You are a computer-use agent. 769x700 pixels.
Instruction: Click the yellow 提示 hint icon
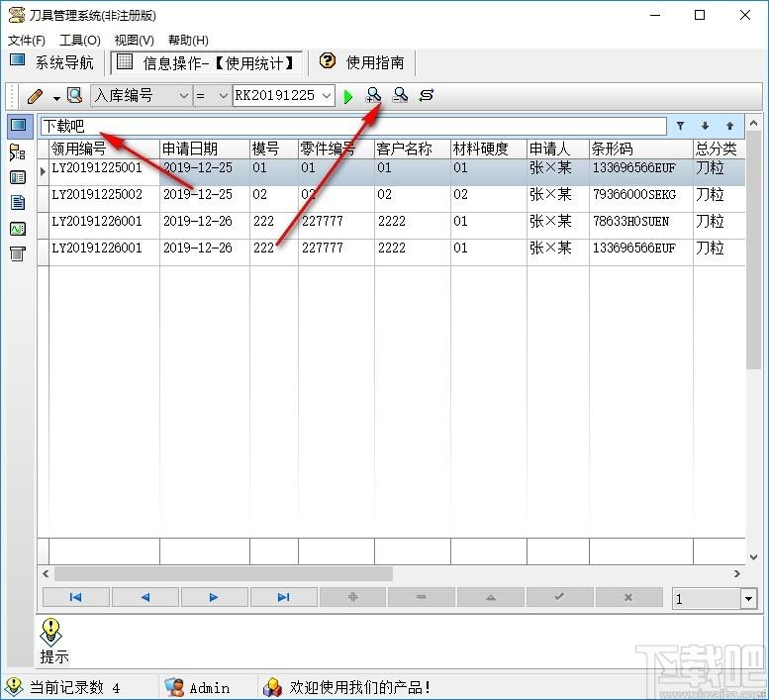pos(52,631)
